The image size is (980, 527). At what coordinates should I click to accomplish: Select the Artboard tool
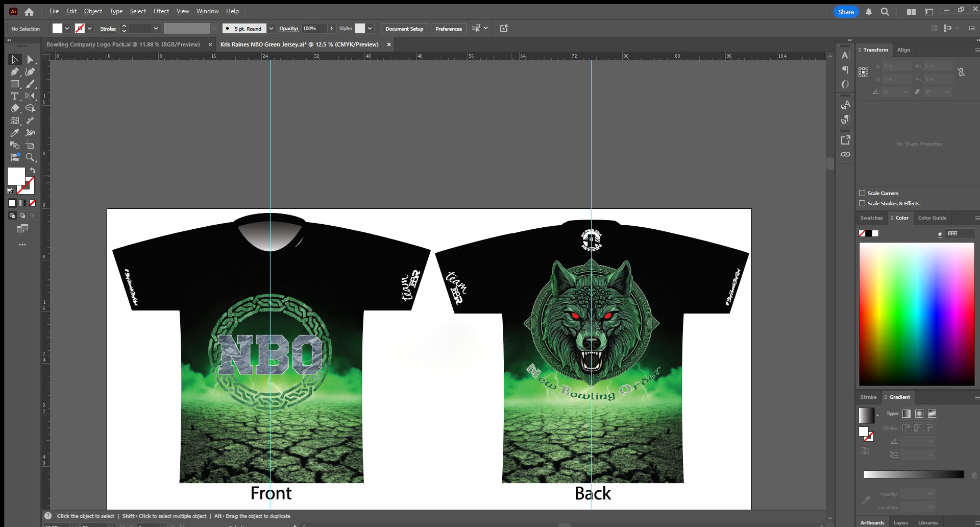point(30,145)
